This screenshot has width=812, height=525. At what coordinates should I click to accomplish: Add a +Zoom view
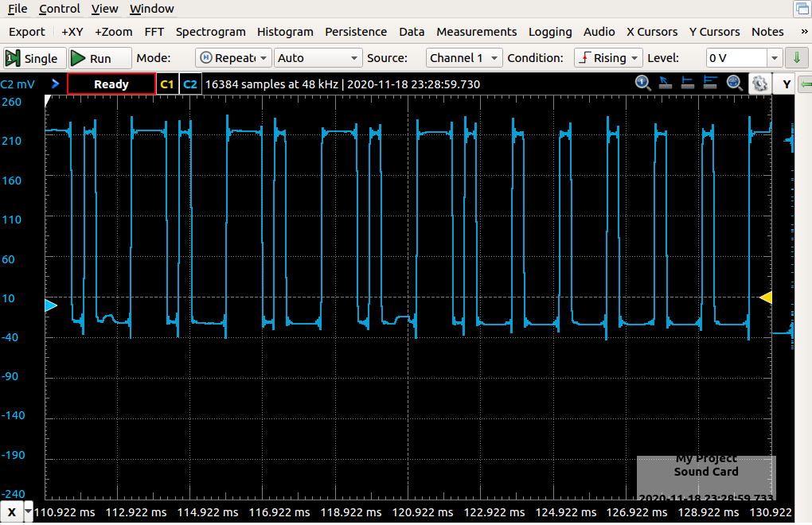pyautogui.click(x=113, y=32)
